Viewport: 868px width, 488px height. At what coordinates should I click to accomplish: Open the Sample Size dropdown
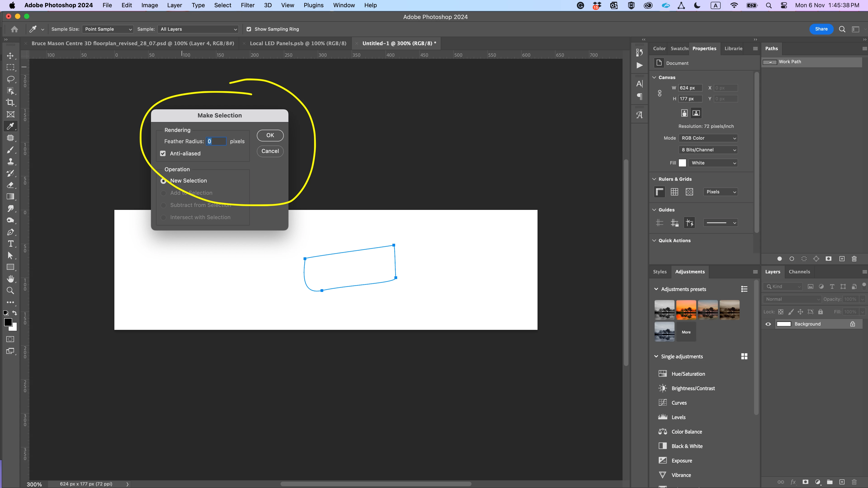coord(108,29)
